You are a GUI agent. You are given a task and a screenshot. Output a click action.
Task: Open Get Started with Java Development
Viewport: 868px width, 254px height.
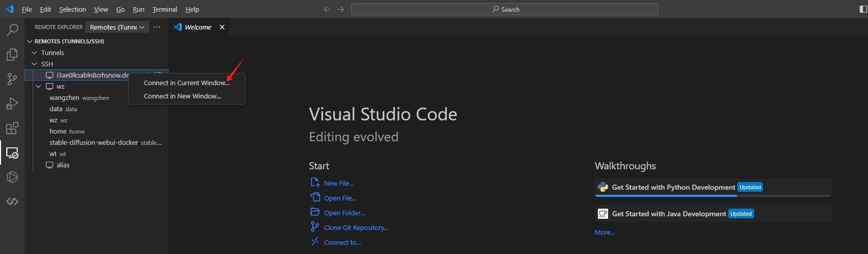coord(713,214)
